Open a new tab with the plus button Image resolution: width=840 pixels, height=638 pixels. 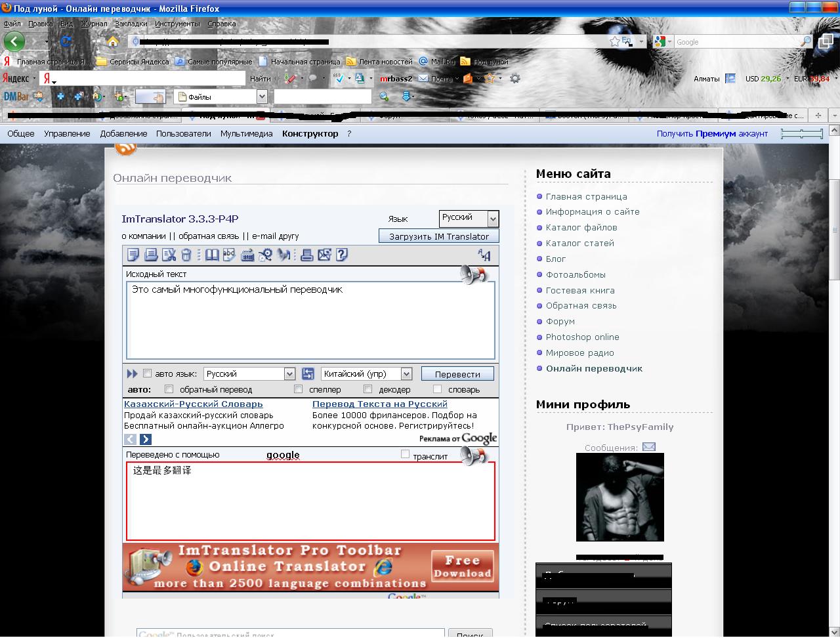coord(818,115)
